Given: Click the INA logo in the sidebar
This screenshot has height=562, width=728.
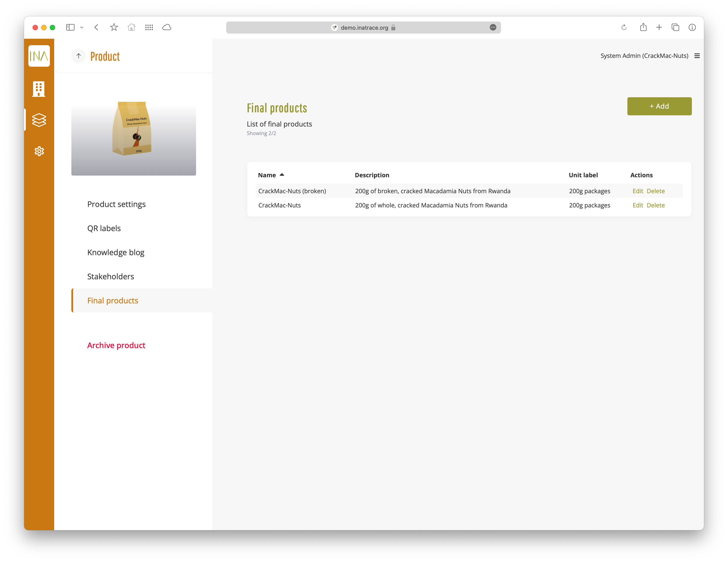Looking at the screenshot, I should coord(39,56).
